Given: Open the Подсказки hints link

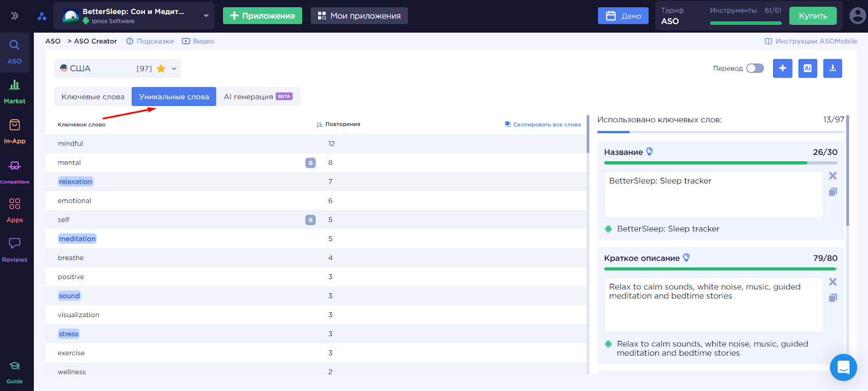Looking at the screenshot, I should (150, 41).
